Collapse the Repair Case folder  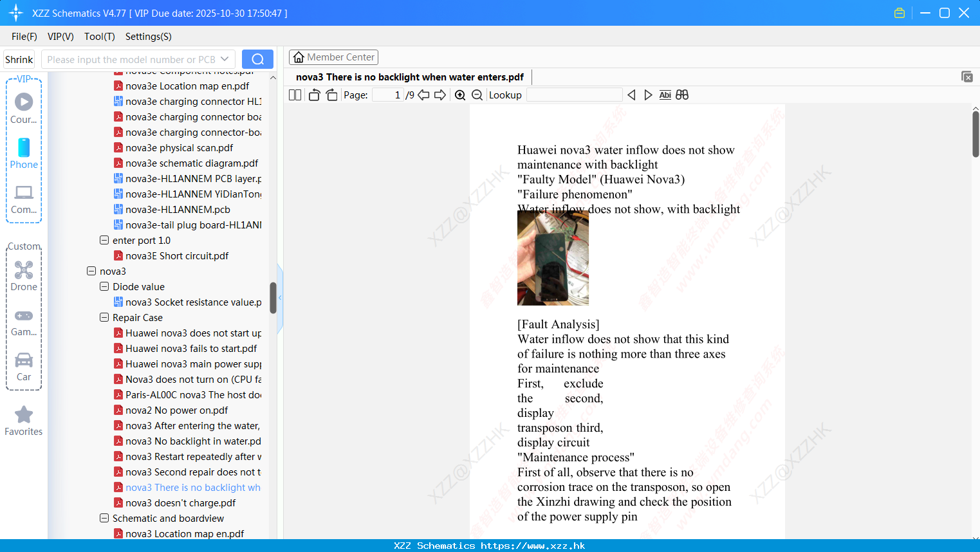pos(104,318)
